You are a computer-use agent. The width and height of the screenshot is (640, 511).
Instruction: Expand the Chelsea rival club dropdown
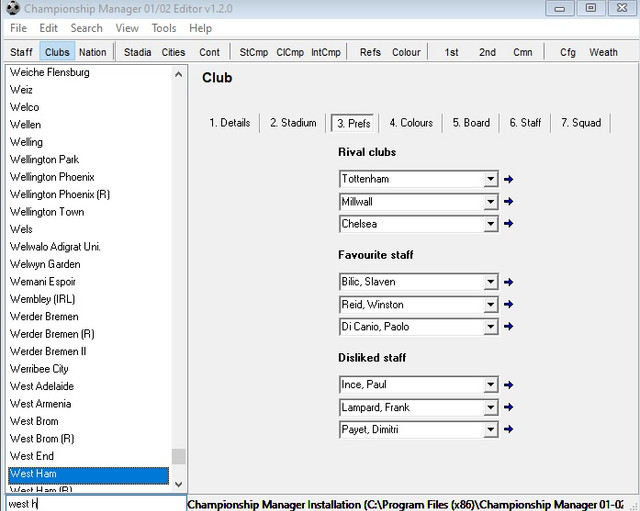coord(491,224)
